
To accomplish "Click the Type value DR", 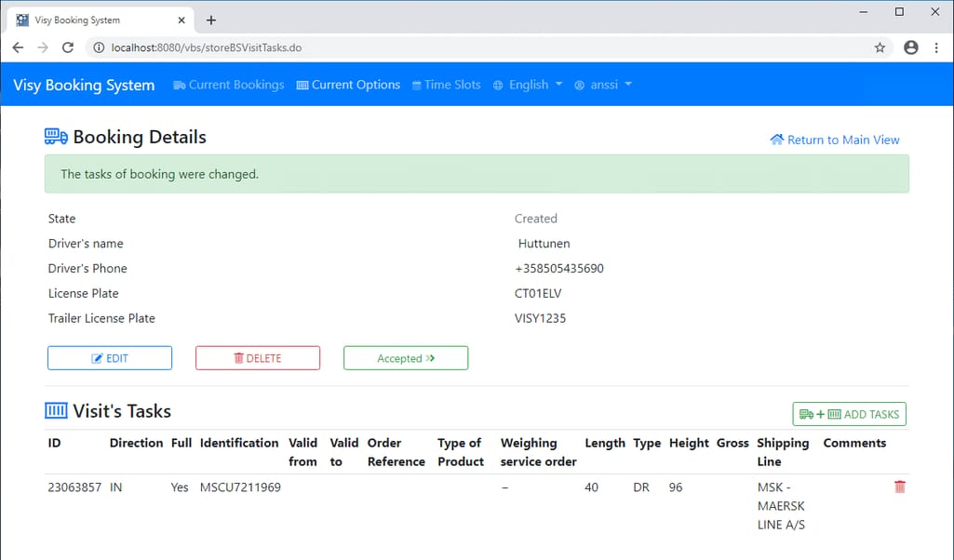I will pyautogui.click(x=641, y=487).
